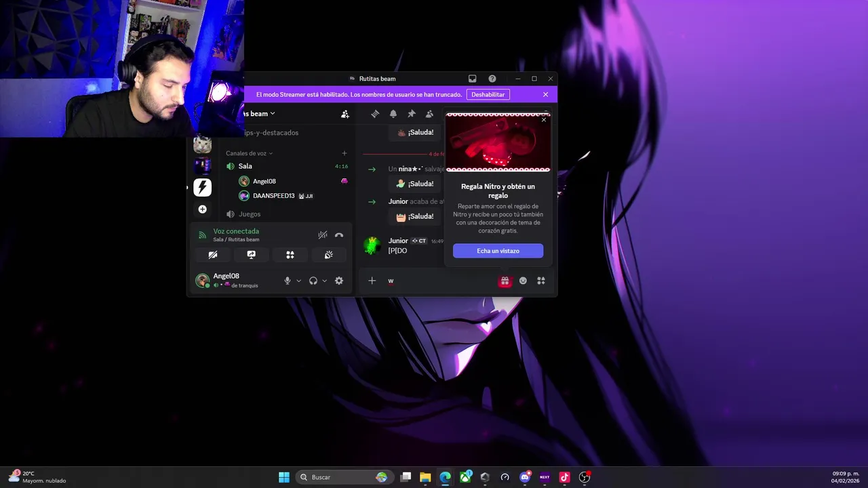Disable Streamer mode with Deshabilitar button
The height and width of the screenshot is (488, 868).
coord(488,94)
